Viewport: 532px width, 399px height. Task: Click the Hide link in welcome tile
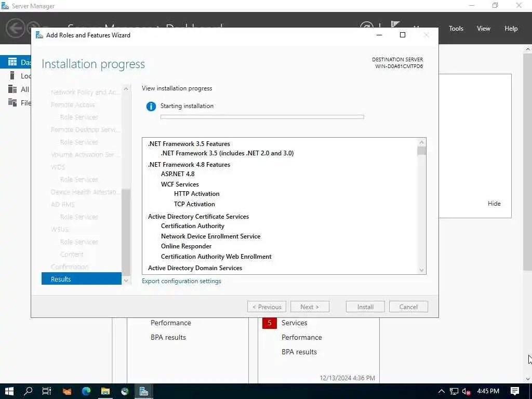494,204
